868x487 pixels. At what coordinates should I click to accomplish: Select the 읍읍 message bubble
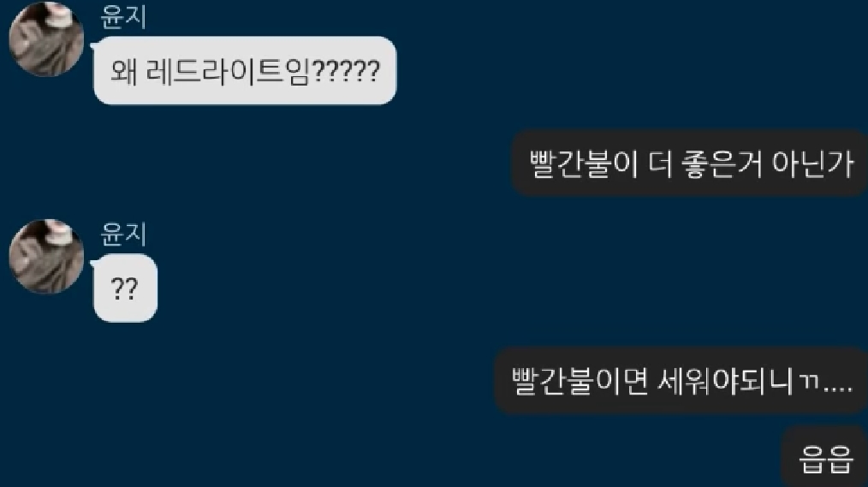(824, 457)
